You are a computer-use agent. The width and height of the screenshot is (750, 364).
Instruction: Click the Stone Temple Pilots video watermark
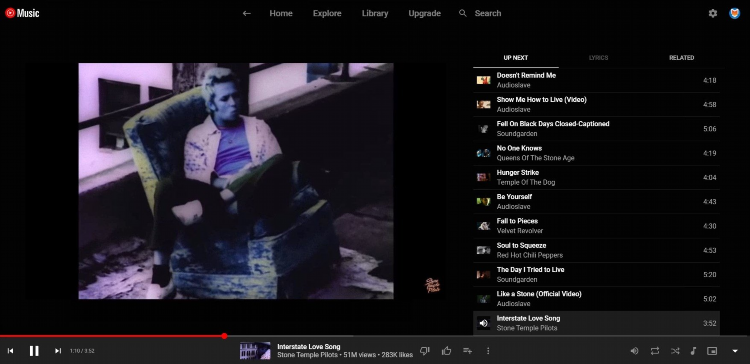433,286
